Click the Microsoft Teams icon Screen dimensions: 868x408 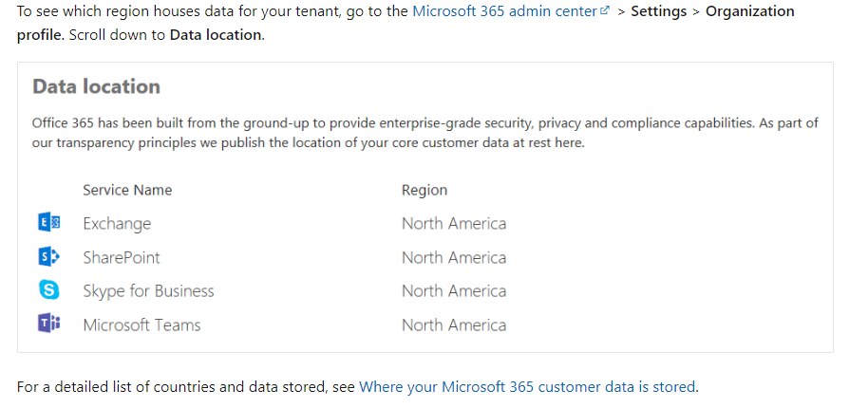tap(48, 325)
